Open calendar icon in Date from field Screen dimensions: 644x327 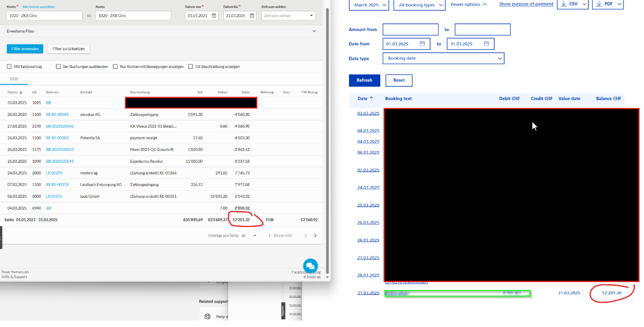pos(422,44)
